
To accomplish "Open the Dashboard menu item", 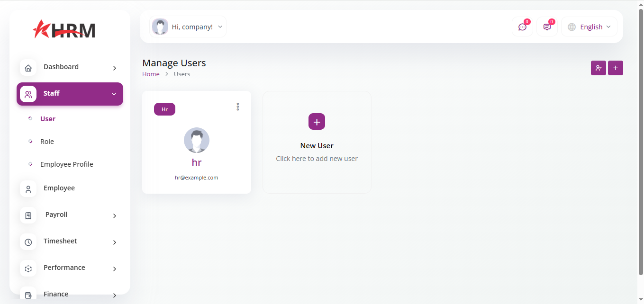I will (61, 67).
